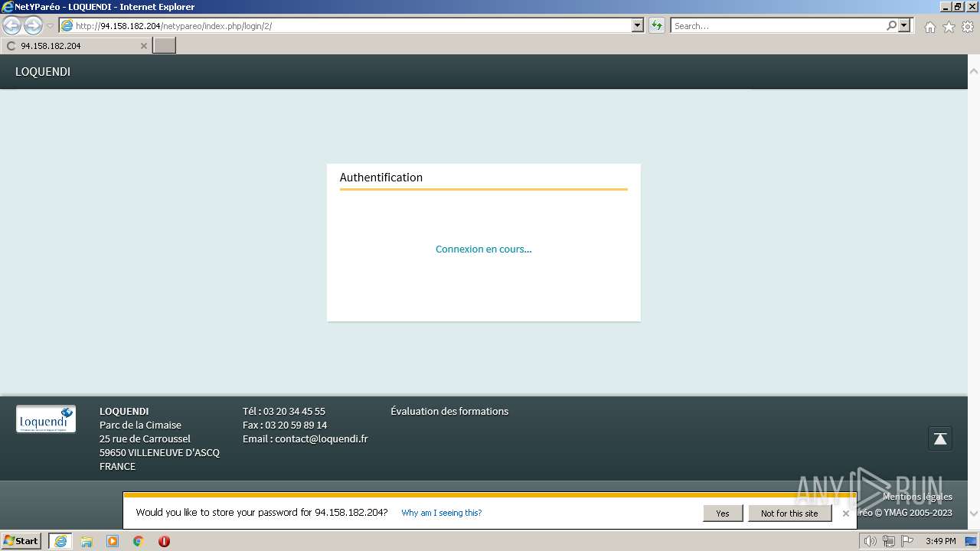Click the page scrollbar up arrow

tap(974, 71)
